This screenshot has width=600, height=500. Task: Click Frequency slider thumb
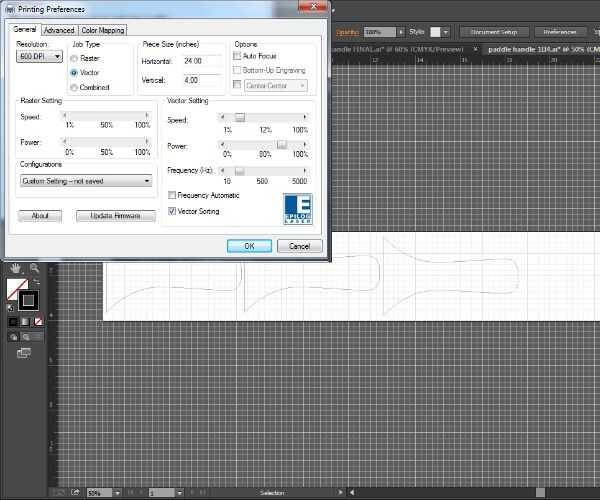240,171
